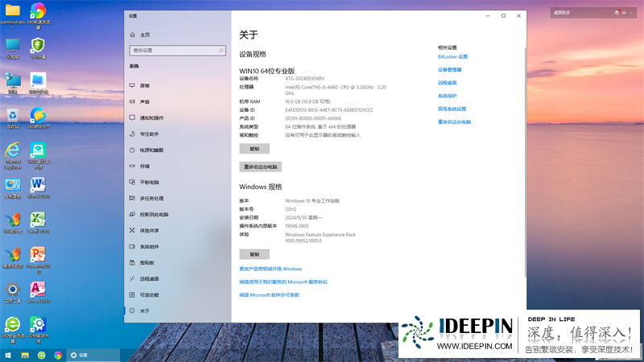Click the 桌面助手 widget menu icon
This screenshot has height=362, width=644.
point(624,13)
